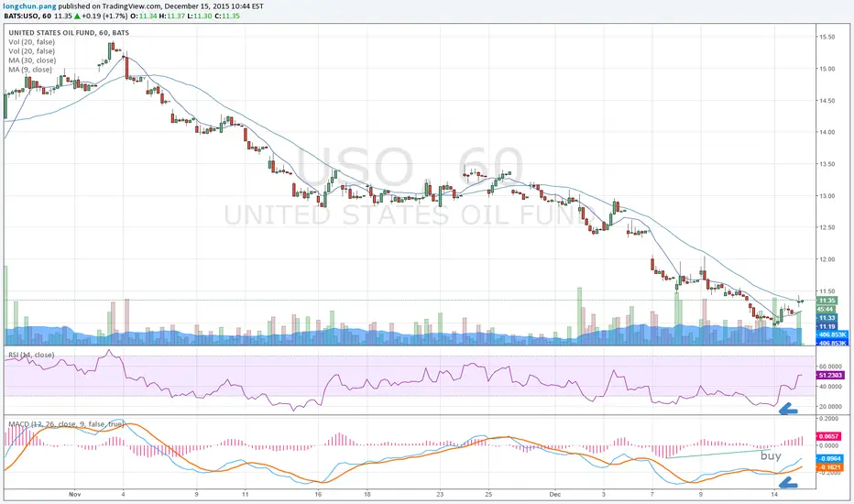The width and height of the screenshot is (854, 504).
Task: Click the 20.0000 RSI axis label
Action: pos(830,407)
